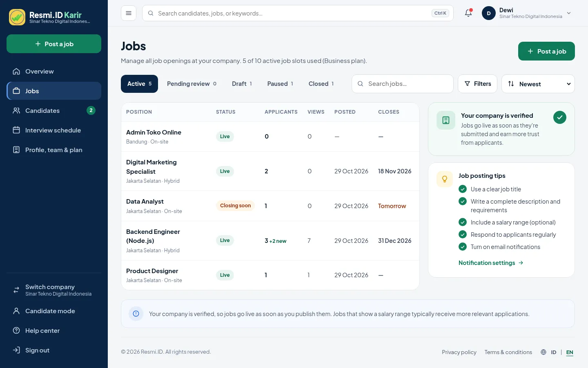The image size is (588, 368).
Task: Click the Overview home icon
Action: tap(16, 72)
